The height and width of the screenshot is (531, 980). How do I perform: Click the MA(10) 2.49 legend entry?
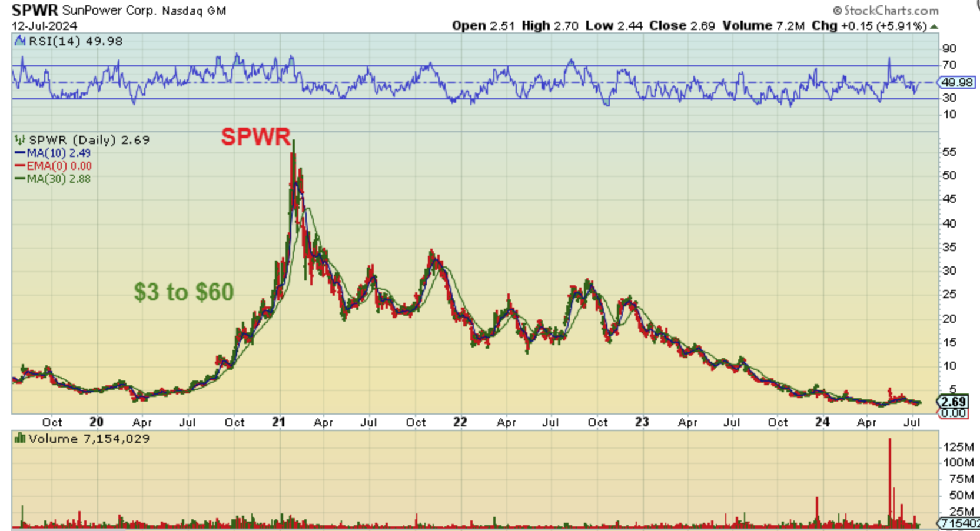click(x=52, y=153)
